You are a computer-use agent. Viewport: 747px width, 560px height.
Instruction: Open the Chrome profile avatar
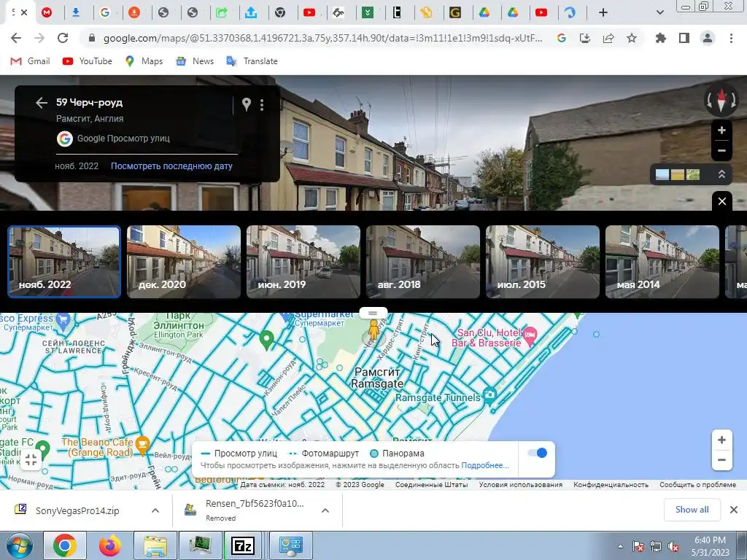coord(708,38)
